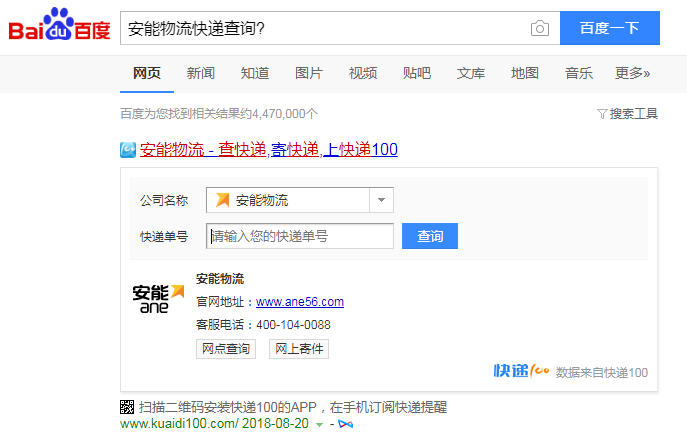This screenshot has height=435, width=687.
Task: Switch to the 新闻 tab
Action: point(201,73)
